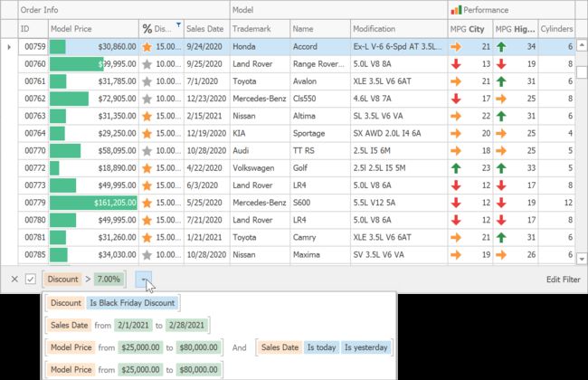Click the gray star in row 00760
This screenshot has width=588, height=380.
point(147,64)
